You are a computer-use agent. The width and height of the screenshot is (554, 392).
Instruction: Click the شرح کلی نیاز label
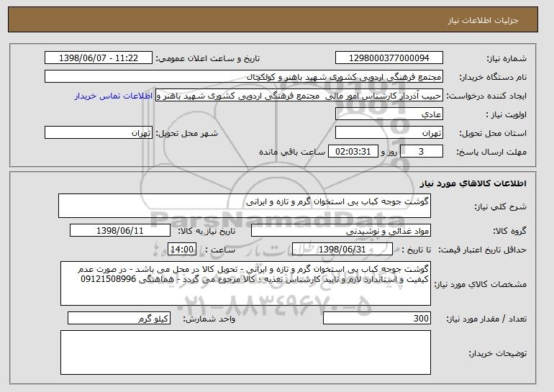[x=500, y=206]
